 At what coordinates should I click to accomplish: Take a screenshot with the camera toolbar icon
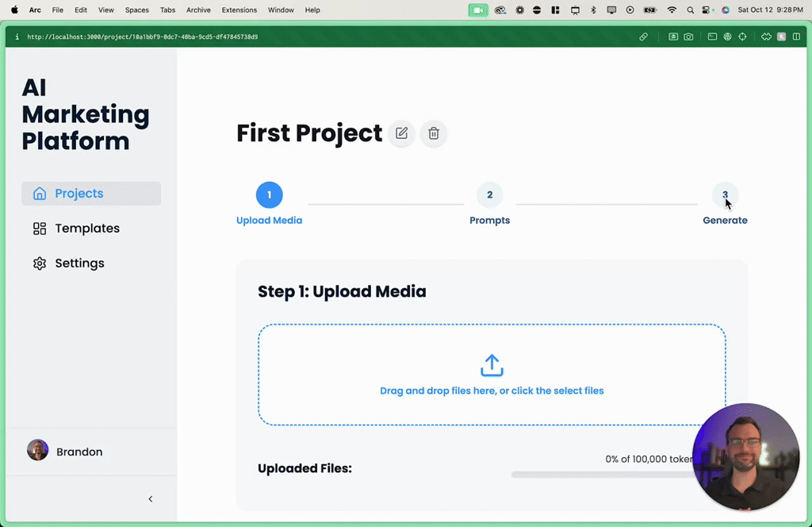point(688,37)
